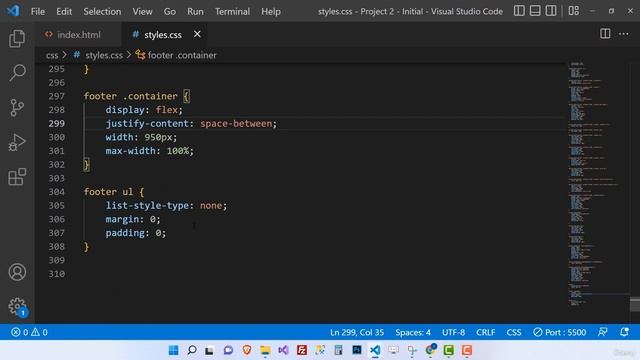Click Ln 299, Col 35 go to line
This screenshot has width=640, height=360.
tap(357, 332)
